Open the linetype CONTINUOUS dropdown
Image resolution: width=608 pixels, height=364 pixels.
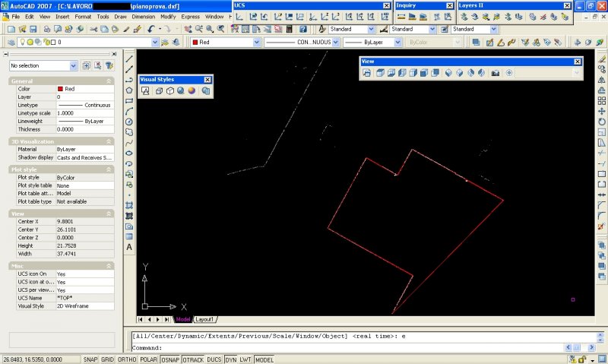coord(336,43)
